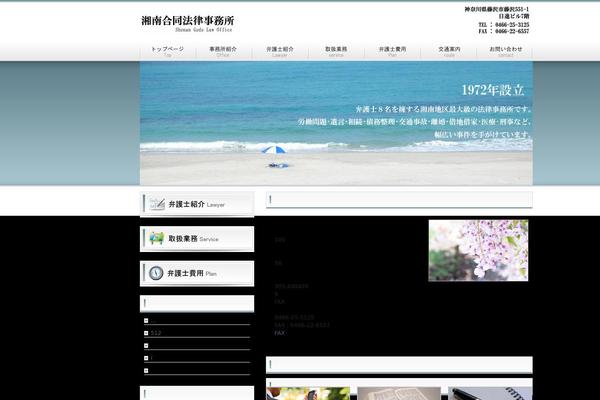Image resolution: width=600 pixels, height=400 pixels.
Task: Click the 日進ビル7階 address text in header
Action: 514,16
